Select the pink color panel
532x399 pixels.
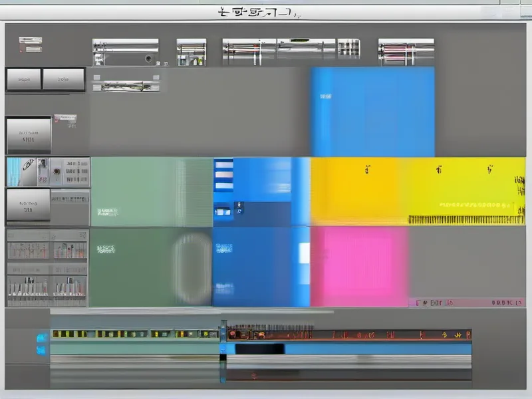point(359,266)
